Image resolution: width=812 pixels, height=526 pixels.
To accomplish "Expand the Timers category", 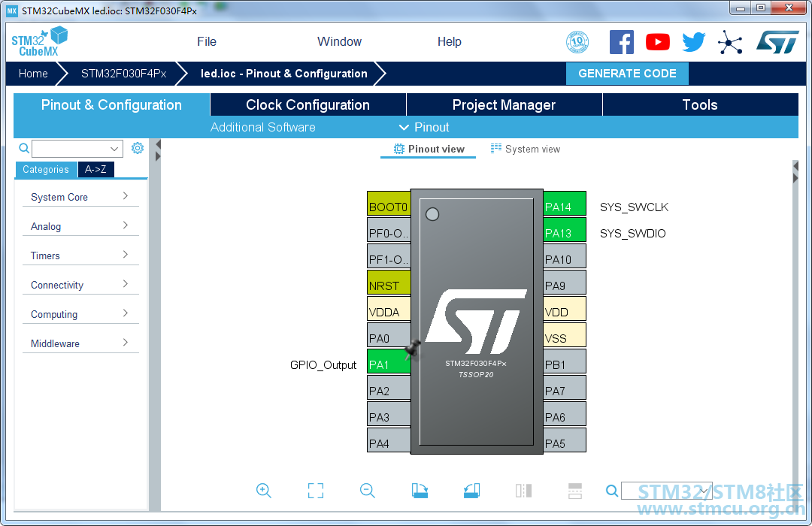I will [80, 255].
